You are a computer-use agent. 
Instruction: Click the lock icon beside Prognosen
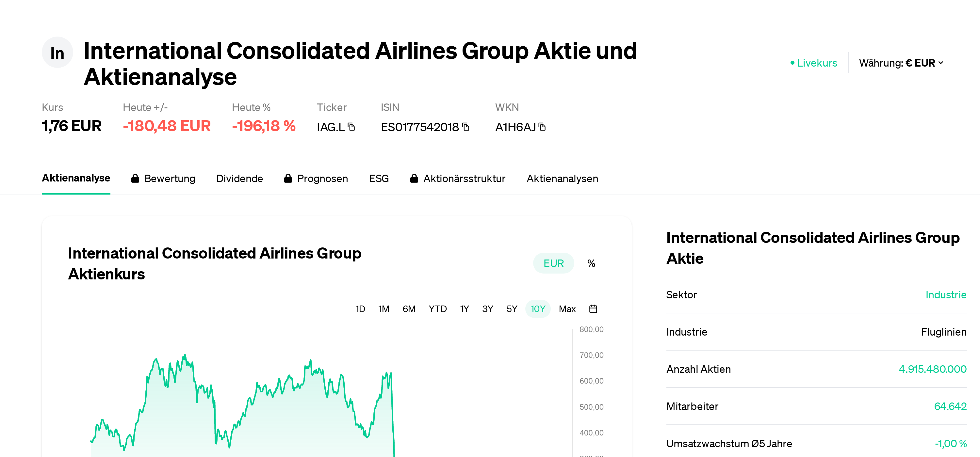(x=288, y=178)
